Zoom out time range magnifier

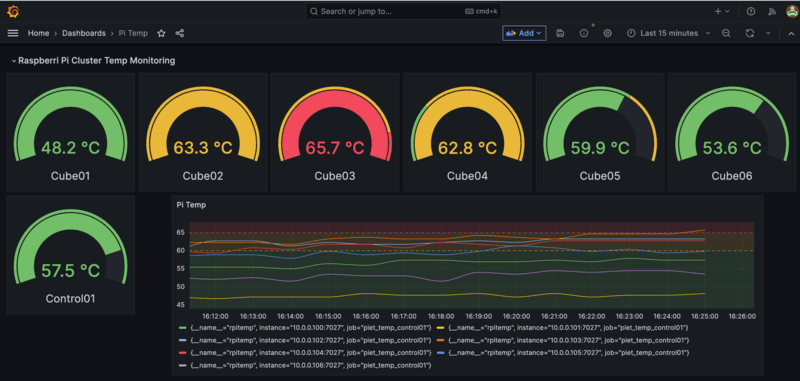[726, 33]
